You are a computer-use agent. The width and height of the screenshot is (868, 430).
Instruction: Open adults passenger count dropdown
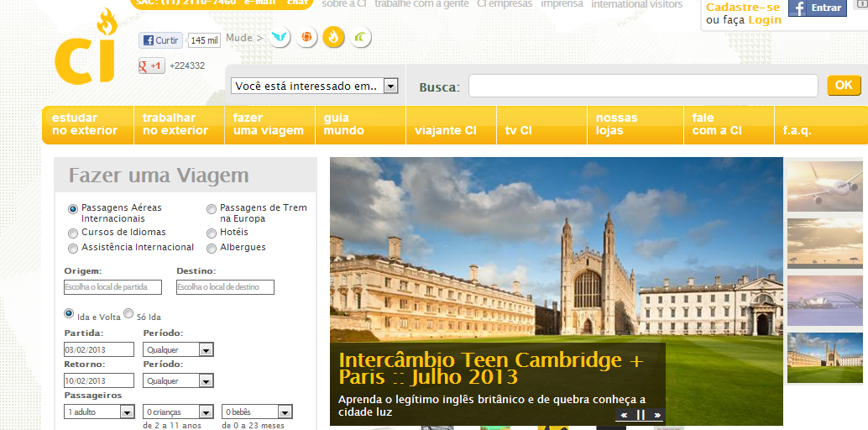(x=100, y=412)
